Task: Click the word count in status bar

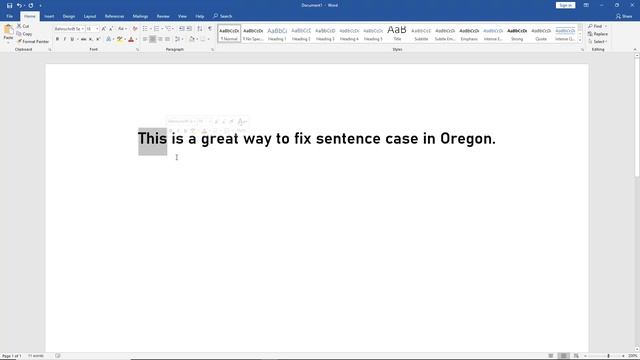Action: 36,356
